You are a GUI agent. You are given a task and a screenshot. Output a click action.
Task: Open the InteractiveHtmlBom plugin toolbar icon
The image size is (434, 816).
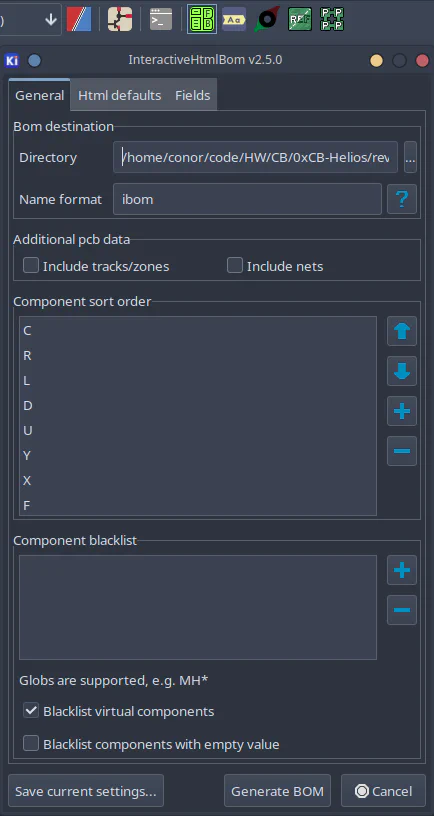pos(202,19)
